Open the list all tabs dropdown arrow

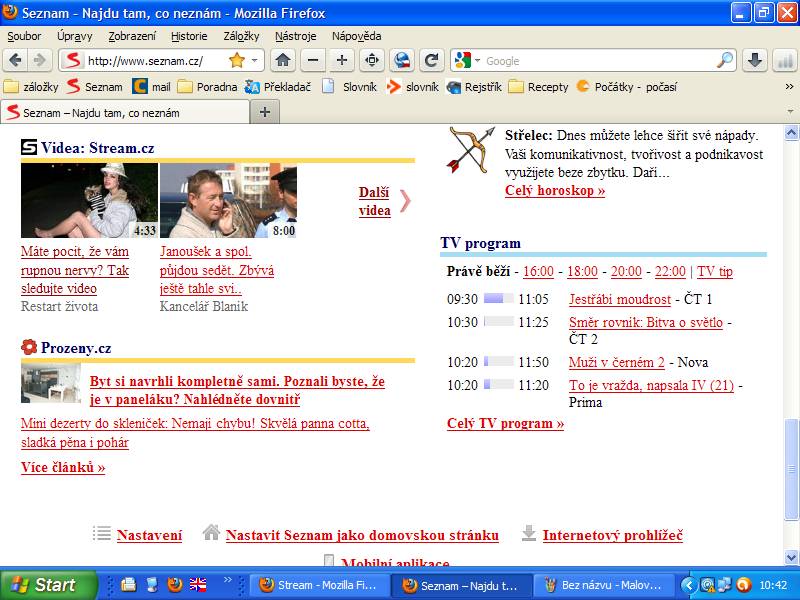[790, 111]
